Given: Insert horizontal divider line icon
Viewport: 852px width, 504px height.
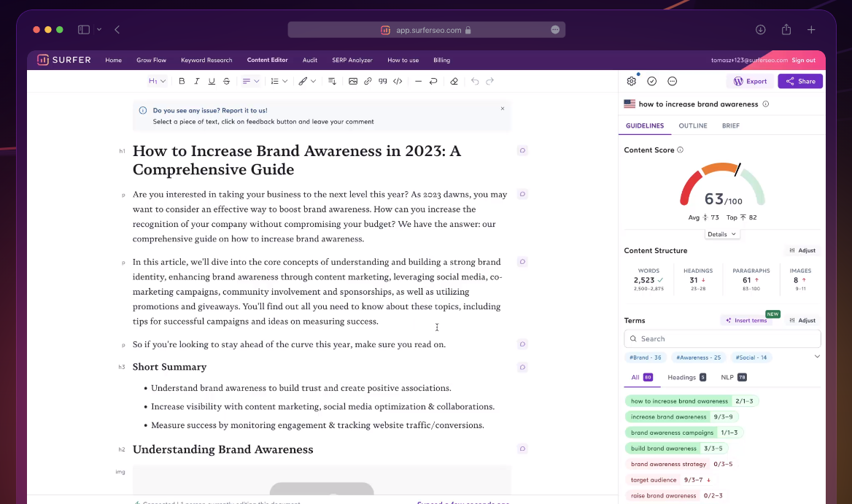Looking at the screenshot, I should (418, 82).
